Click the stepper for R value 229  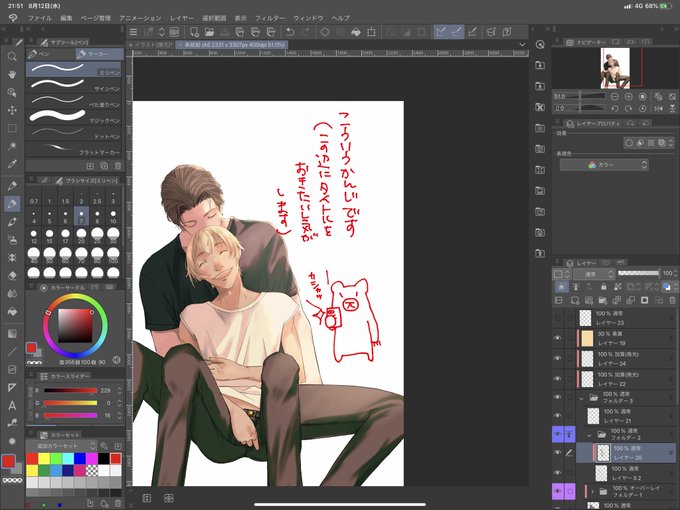click(x=119, y=390)
